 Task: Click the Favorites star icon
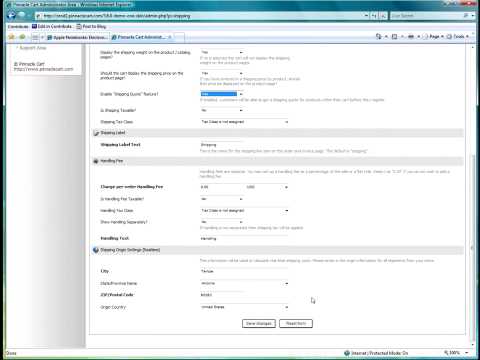tap(12, 37)
